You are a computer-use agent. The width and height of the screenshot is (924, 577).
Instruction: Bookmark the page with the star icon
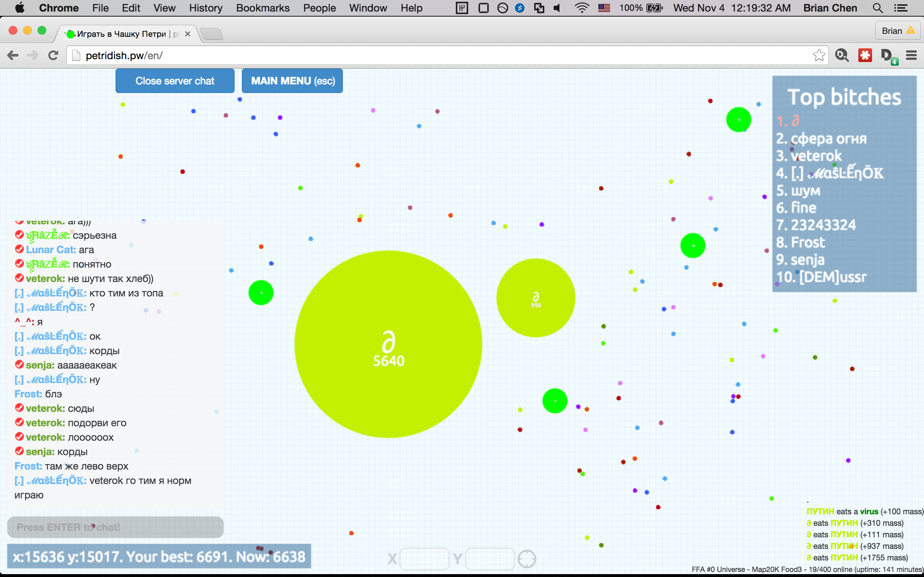pos(819,56)
